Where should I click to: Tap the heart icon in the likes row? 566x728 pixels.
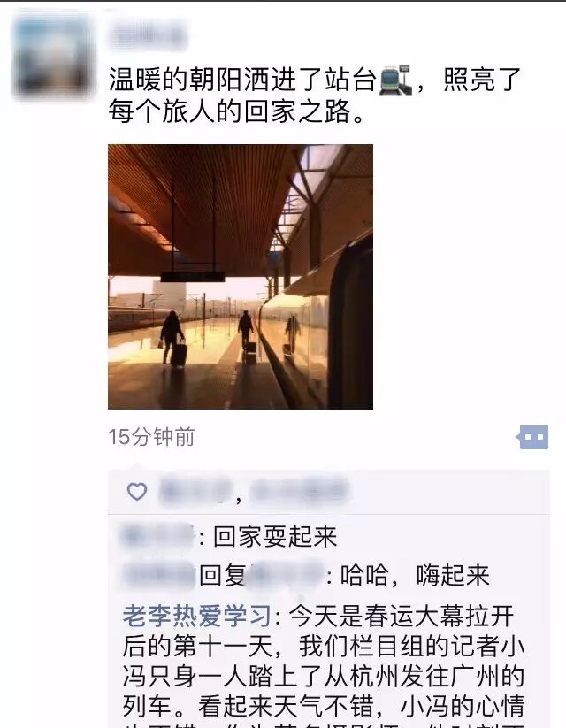137,491
